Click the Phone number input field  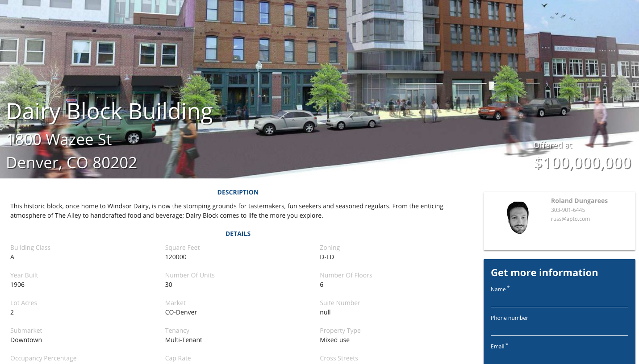coord(559,329)
